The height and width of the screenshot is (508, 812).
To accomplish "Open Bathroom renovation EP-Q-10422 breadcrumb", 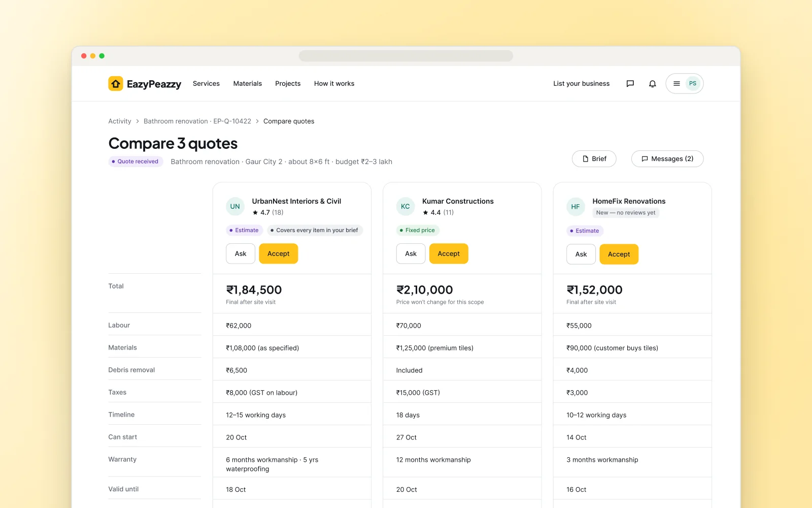I will [197, 121].
